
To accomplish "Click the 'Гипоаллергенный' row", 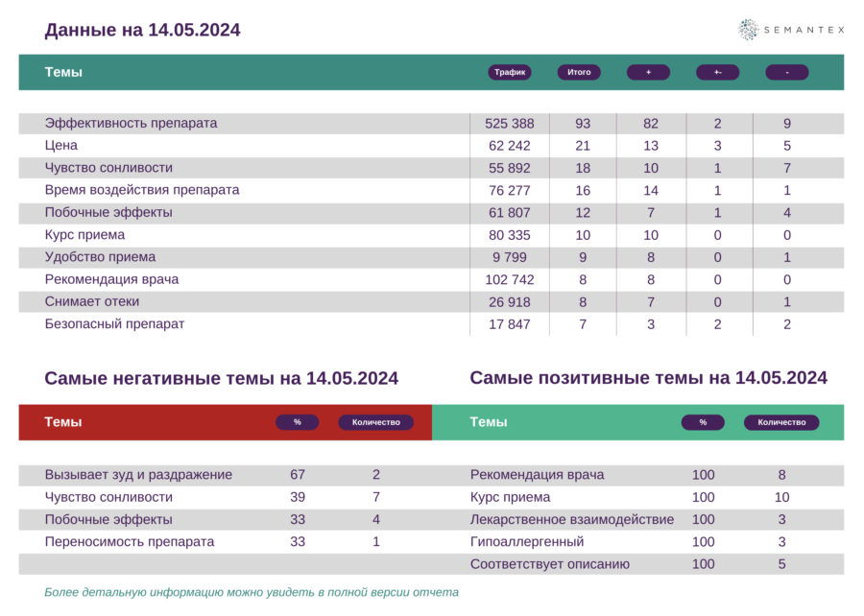I will [x=638, y=542].
